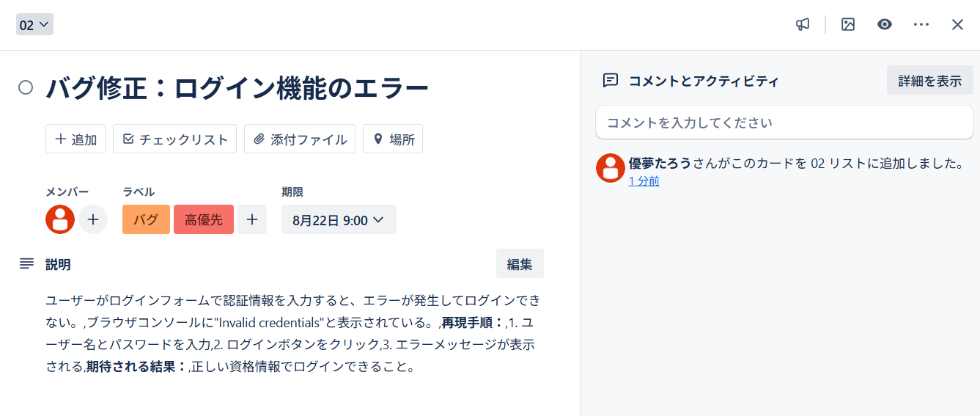
Task: Click the コメントを入力してください comment field
Action: (784, 123)
